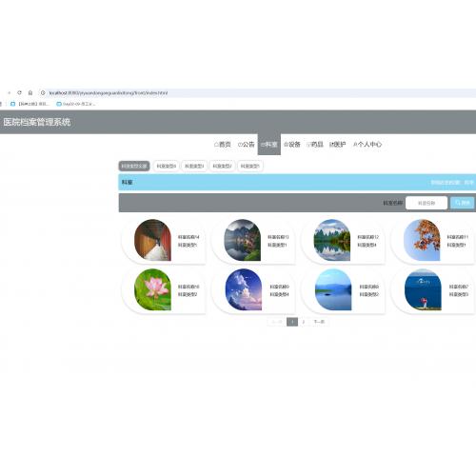Open the autumn leaves department thumbnail
The width and height of the screenshot is (476, 476).
point(422,240)
